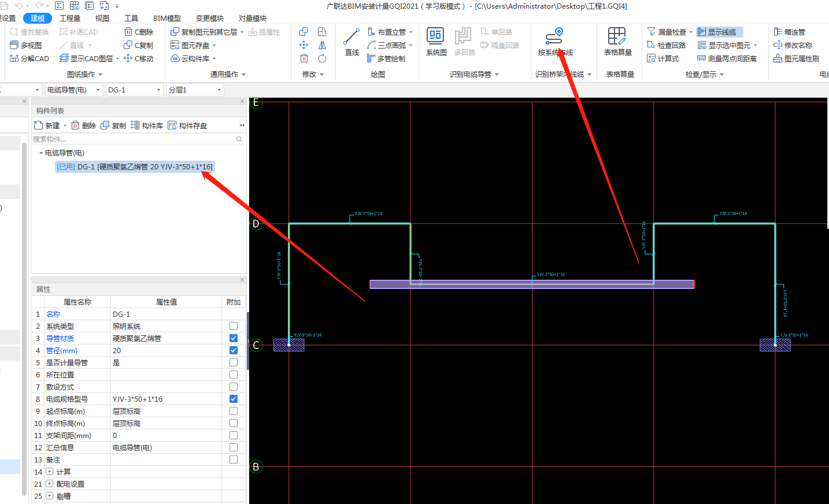The width and height of the screenshot is (829, 504).
Task: Click 测量两点间距离 measure tool
Action: tap(727, 58)
